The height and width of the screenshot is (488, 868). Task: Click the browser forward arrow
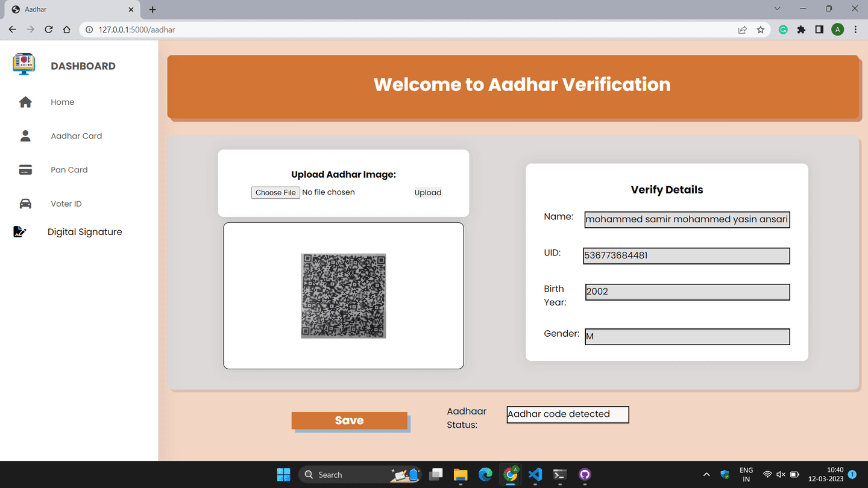point(30,30)
